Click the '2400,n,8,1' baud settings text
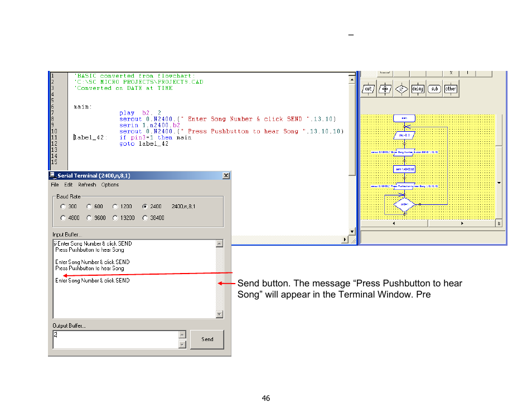The image size is (532, 412). pos(183,207)
